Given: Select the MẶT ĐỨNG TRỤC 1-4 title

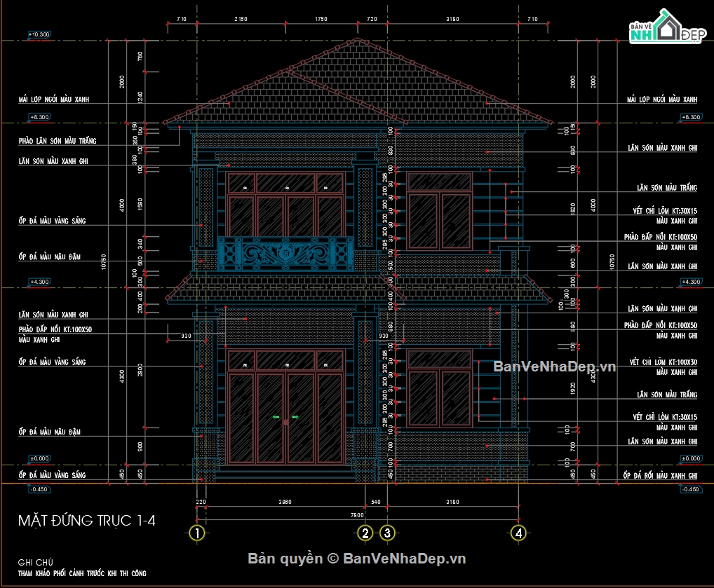Looking at the screenshot, I should 88,521.
